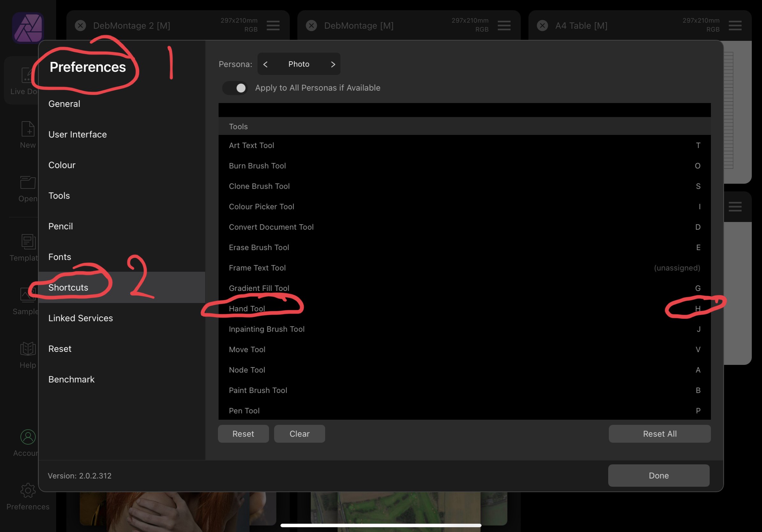Click the Templates icon in sidebar

click(28, 241)
